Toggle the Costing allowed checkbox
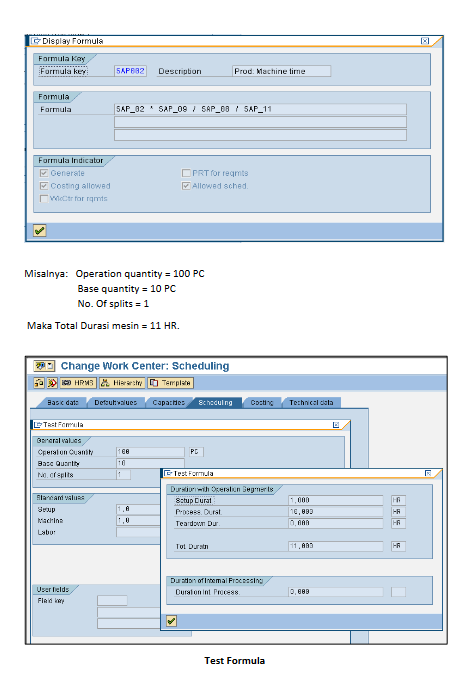Viewport: 470px width, 678px height. (44, 186)
